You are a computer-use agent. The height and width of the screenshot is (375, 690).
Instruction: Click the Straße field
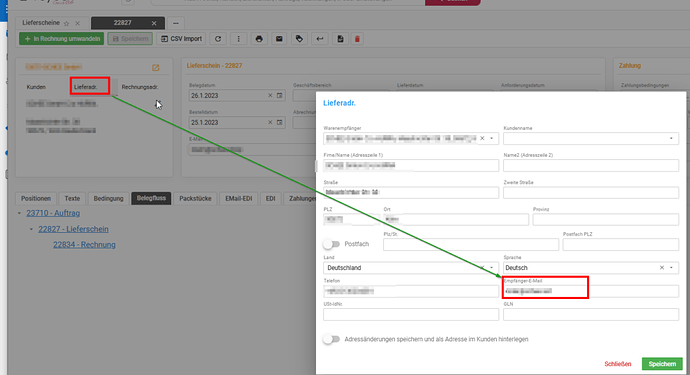[x=411, y=192]
